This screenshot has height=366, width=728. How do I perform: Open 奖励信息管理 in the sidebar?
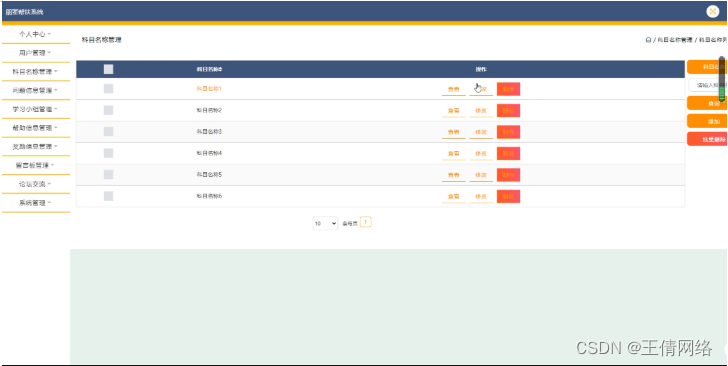35,147
